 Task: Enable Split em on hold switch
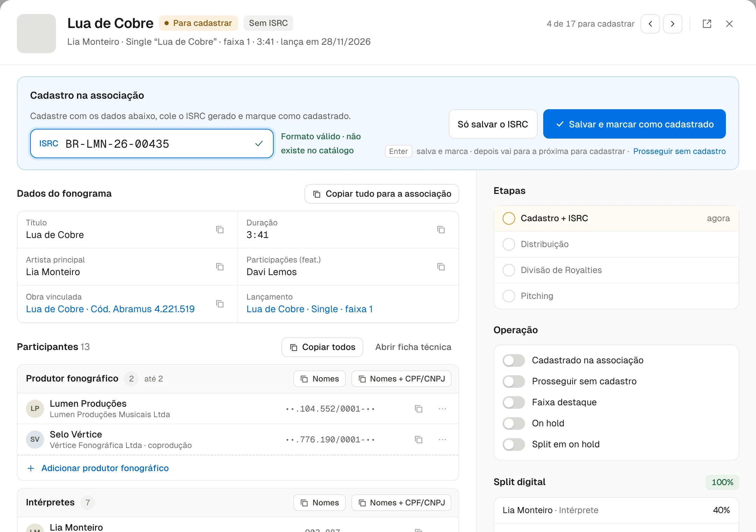(513, 444)
